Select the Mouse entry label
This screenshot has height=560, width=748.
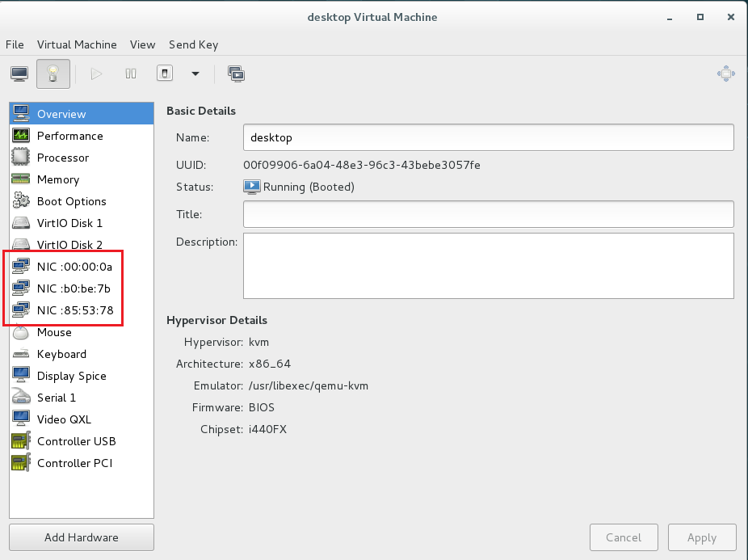[54, 332]
